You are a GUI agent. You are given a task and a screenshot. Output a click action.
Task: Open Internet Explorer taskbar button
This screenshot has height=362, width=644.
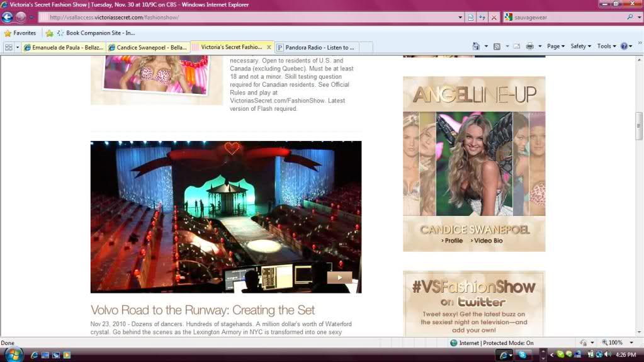[x=504, y=355]
